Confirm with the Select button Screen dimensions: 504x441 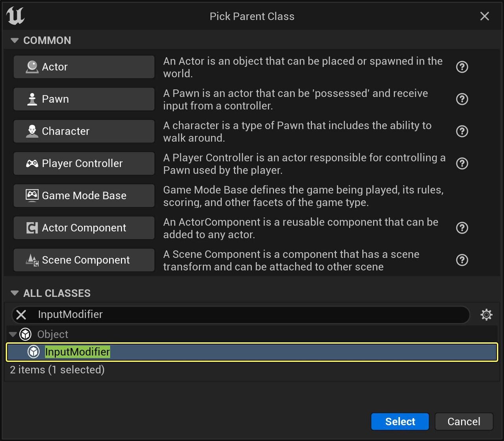click(x=400, y=421)
